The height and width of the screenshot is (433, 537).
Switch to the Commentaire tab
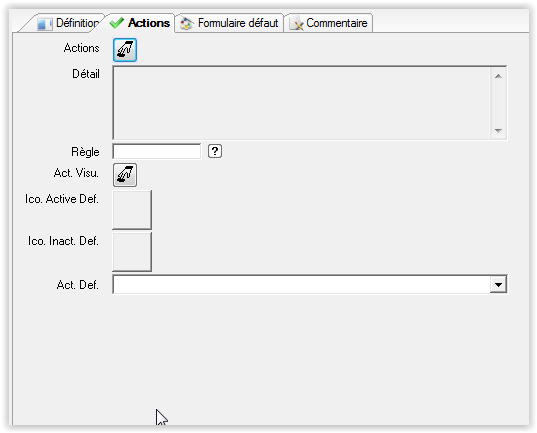[328, 23]
